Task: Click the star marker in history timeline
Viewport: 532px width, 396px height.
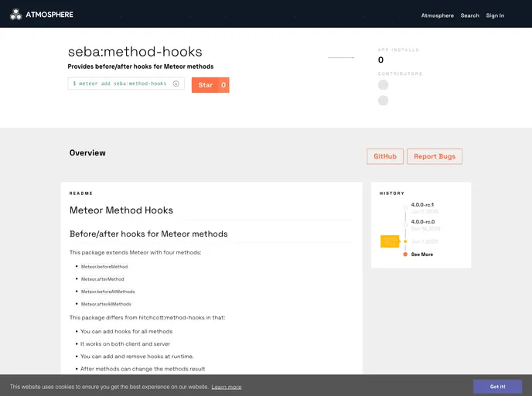Action: (405, 241)
